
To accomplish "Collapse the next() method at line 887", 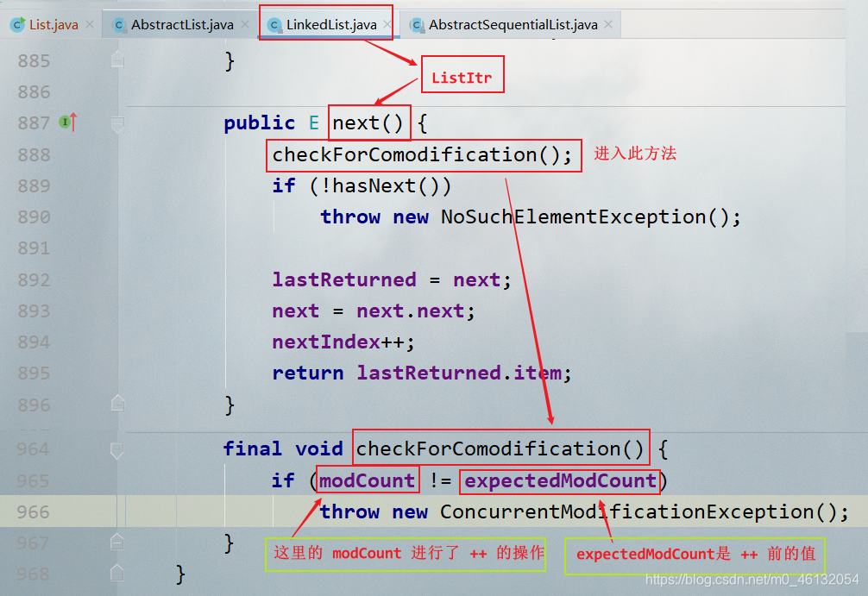I will pyautogui.click(x=117, y=124).
